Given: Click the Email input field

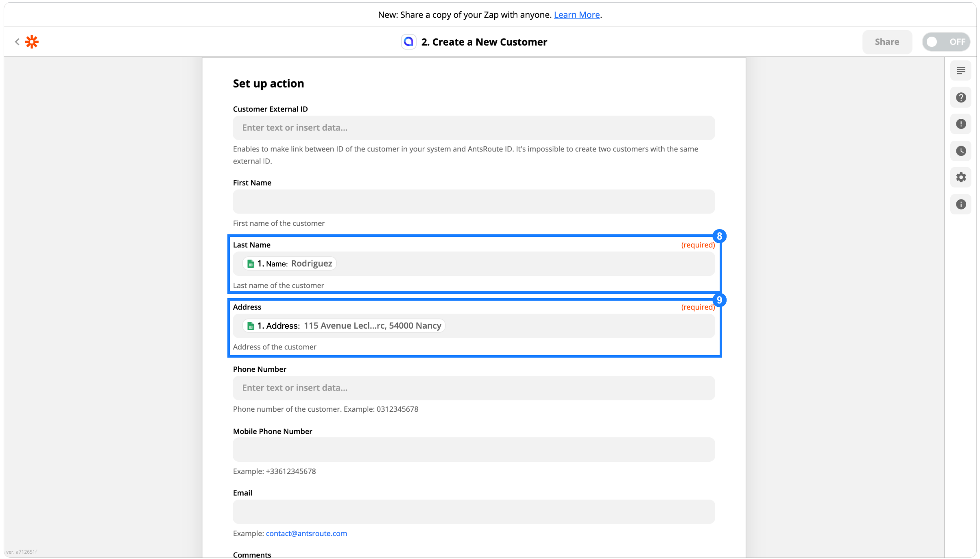Looking at the screenshot, I should [x=474, y=512].
